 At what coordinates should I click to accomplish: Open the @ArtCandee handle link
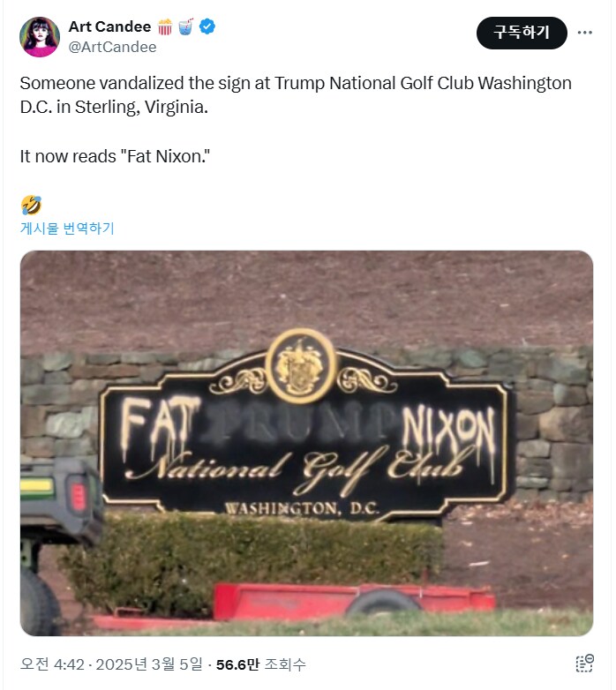[x=112, y=47]
